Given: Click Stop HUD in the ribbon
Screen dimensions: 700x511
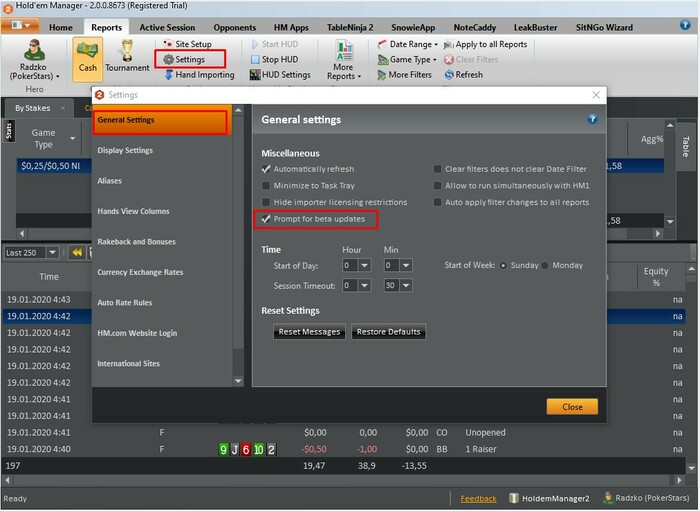Looking at the screenshot, I should point(275,59).
